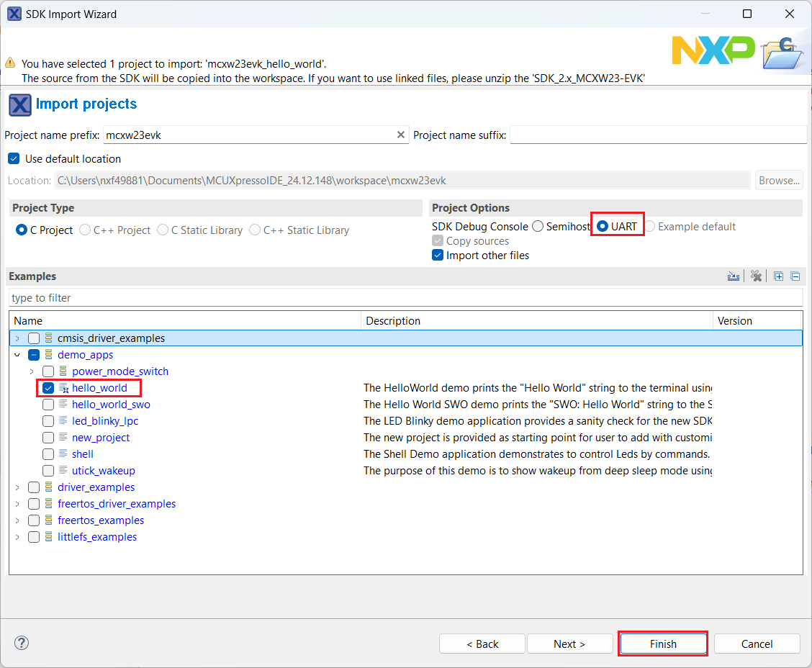Check the driver_examples checkbox
This screenshot has height=668, width=812.
point(34,487)
